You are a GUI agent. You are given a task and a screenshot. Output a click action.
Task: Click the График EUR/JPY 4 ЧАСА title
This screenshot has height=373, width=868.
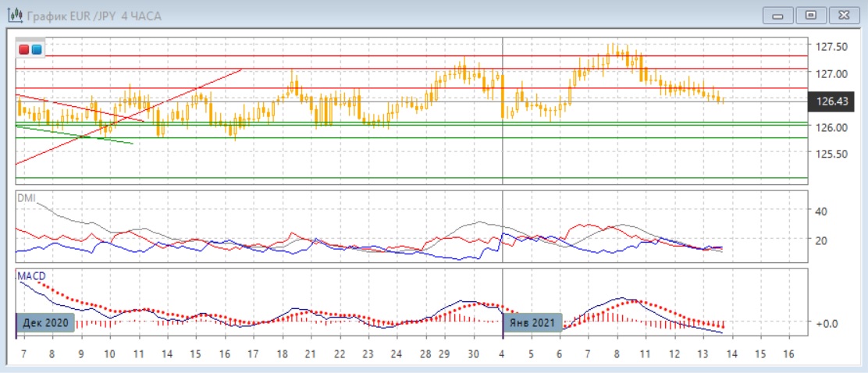(94, 16)
